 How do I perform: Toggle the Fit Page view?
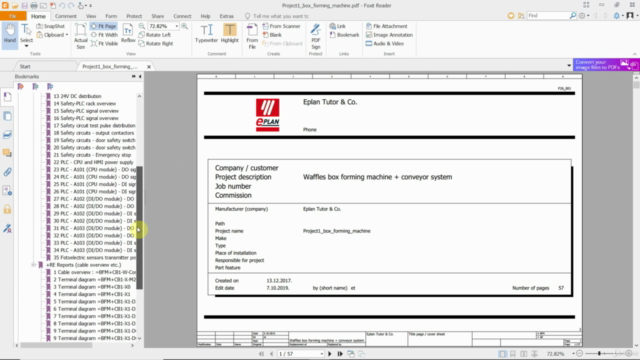[104, 26]
